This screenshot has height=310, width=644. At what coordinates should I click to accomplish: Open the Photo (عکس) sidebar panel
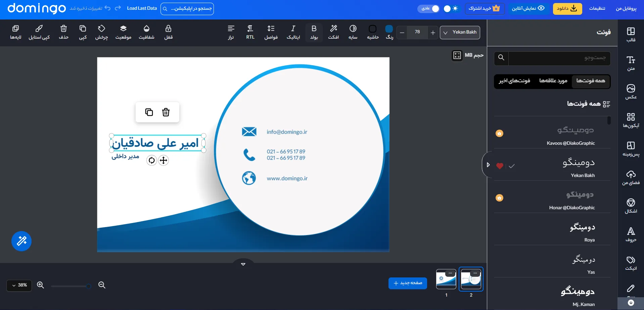[631, 92]
